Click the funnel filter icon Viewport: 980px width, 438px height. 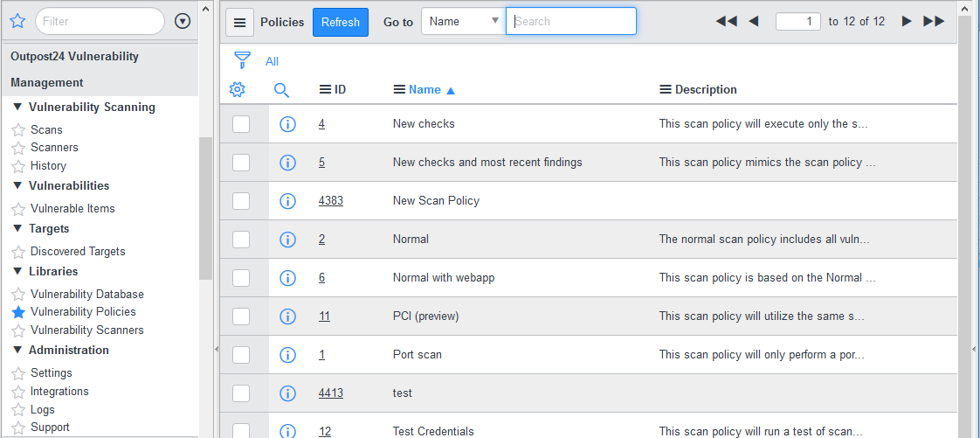pos(242,61)
